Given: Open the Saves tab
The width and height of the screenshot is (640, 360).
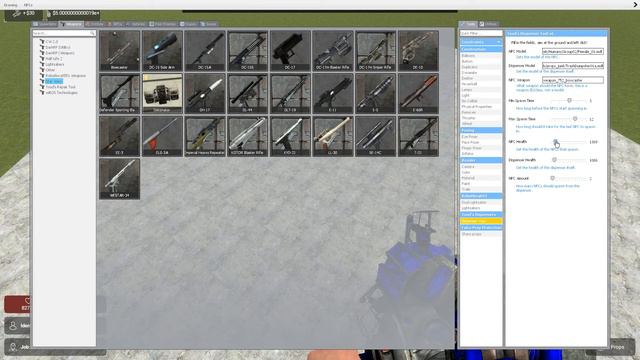Looking at the screenshot, I should [209, 24].
